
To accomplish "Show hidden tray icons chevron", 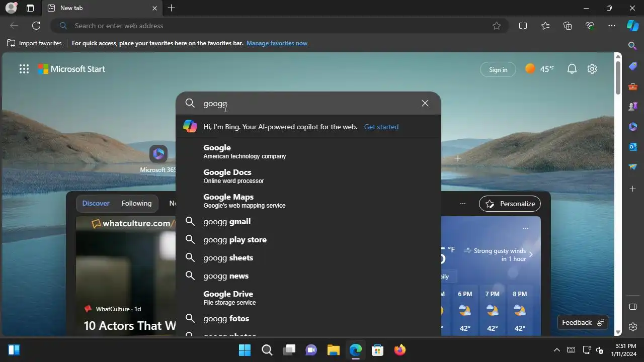I will click(x=556, y=350).
